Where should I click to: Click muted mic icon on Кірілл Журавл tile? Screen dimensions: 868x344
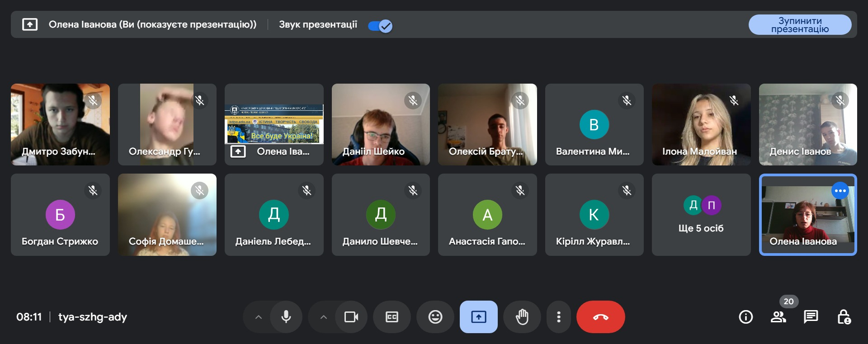point(627,190)
